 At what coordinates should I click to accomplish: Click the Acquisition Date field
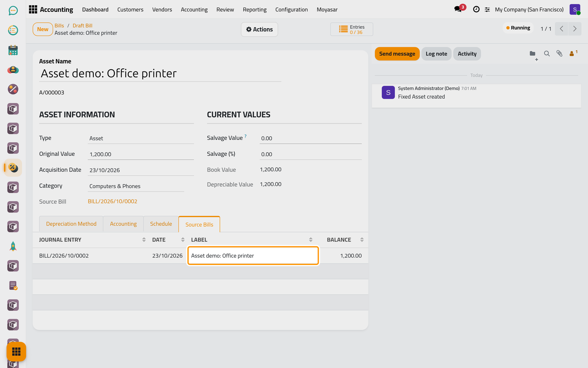tap(141, 170)
